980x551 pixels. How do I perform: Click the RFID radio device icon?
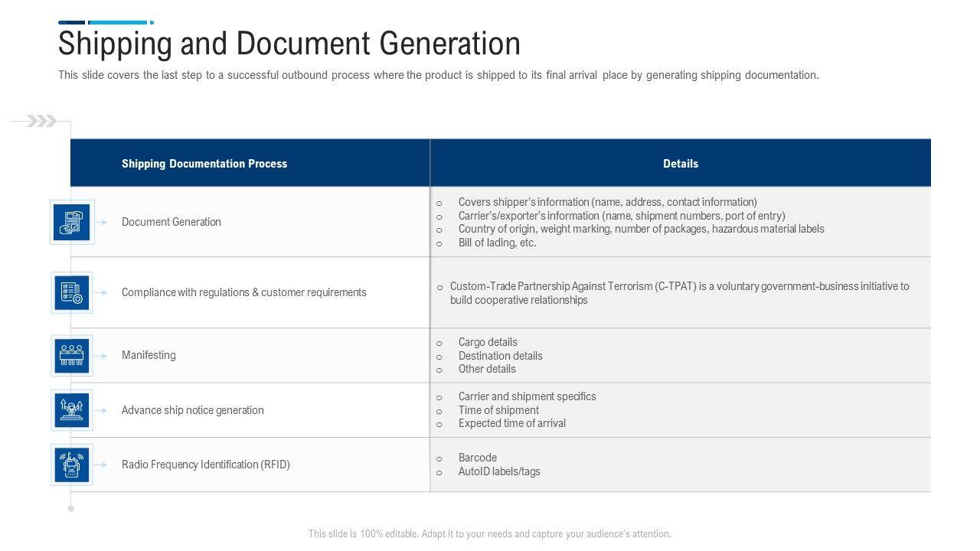click(72, 465)
